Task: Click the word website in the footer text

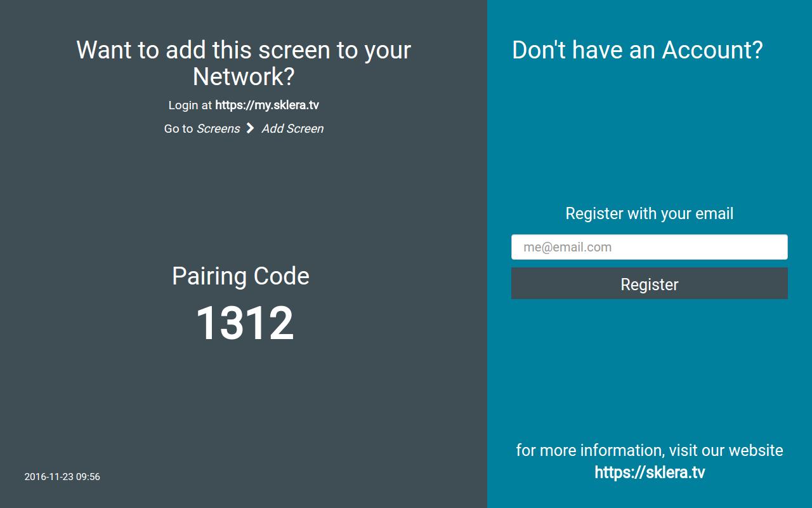Action: (x=756, y=450)
